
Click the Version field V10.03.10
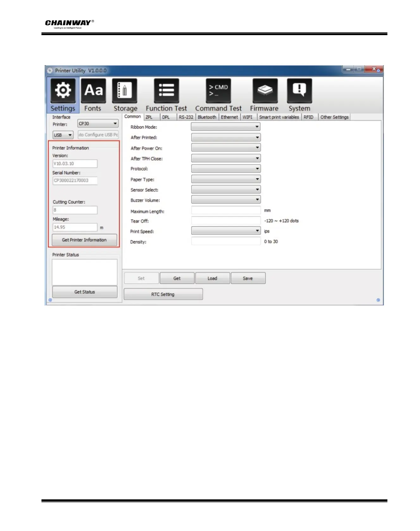pyautogui.click(x=75, y=164)
